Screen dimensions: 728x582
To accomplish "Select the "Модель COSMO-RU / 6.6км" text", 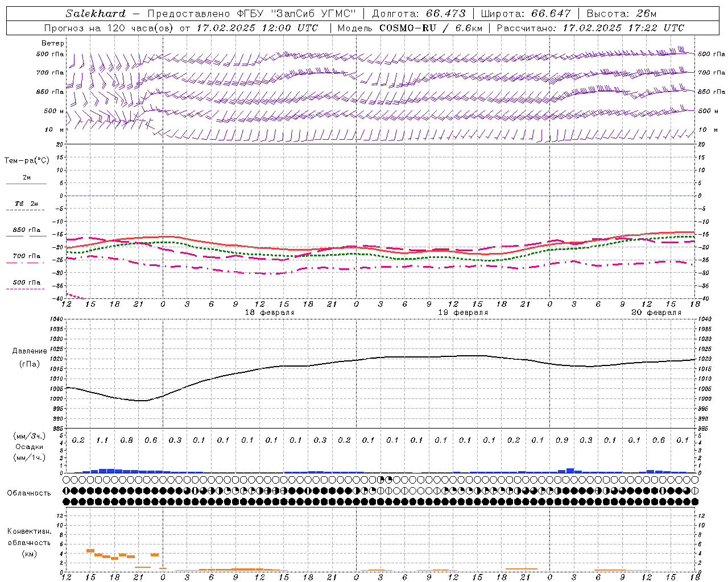I will [409, 28].
